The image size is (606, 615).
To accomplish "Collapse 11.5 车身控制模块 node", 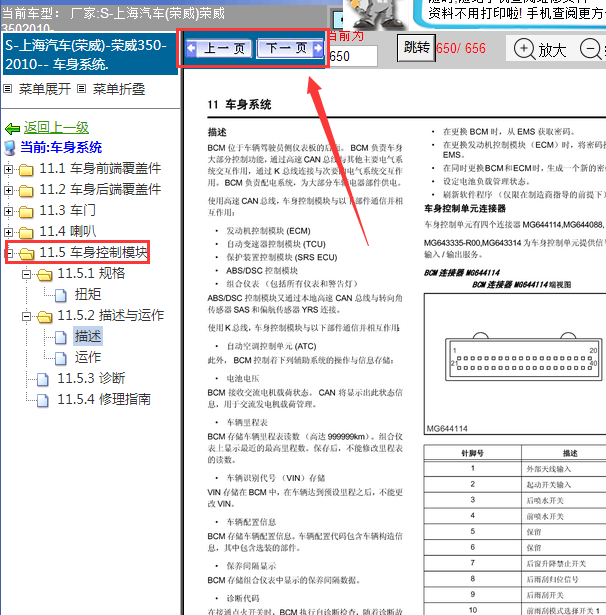I will pyautogui.click(x=9, y=253).
